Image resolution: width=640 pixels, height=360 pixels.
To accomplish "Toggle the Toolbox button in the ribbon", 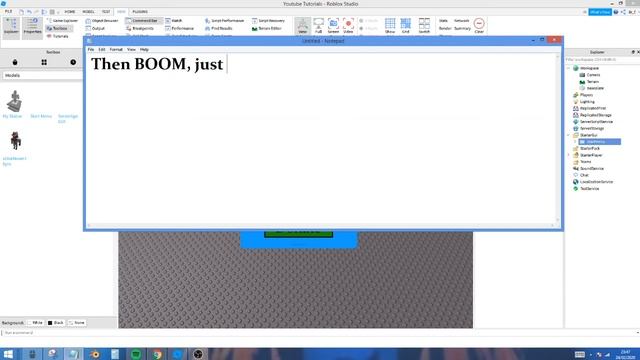I will [x=59, y=28].
